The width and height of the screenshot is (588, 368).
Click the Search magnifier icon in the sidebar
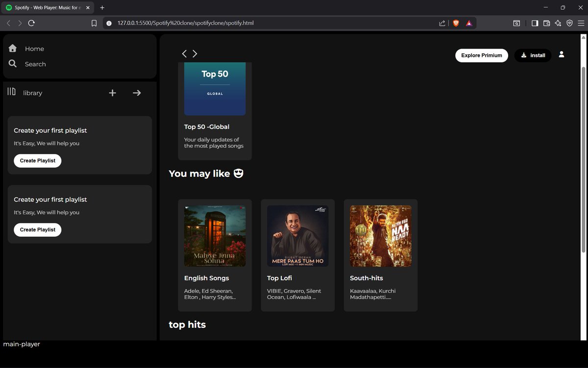[x=13, y=64]
